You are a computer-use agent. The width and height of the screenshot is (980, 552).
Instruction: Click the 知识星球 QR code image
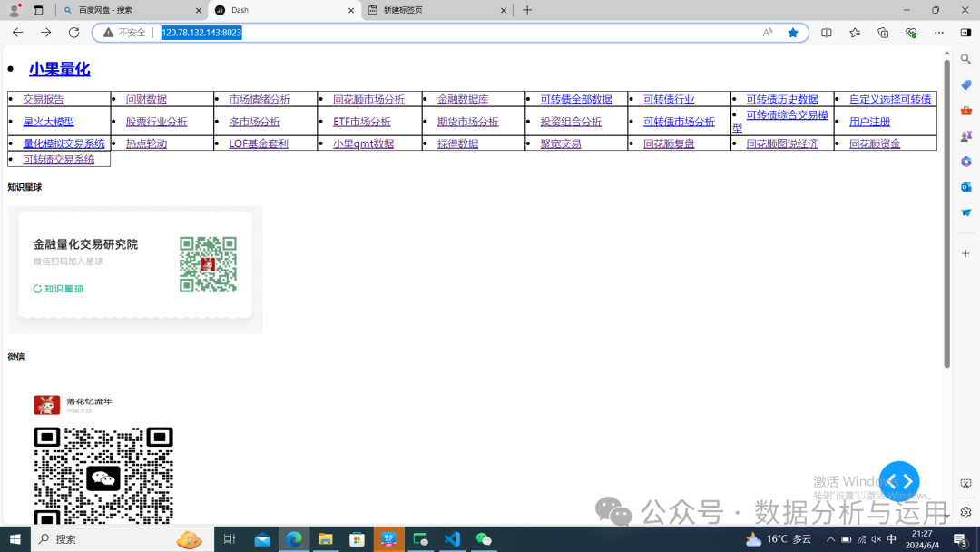[x=208, y=264]
